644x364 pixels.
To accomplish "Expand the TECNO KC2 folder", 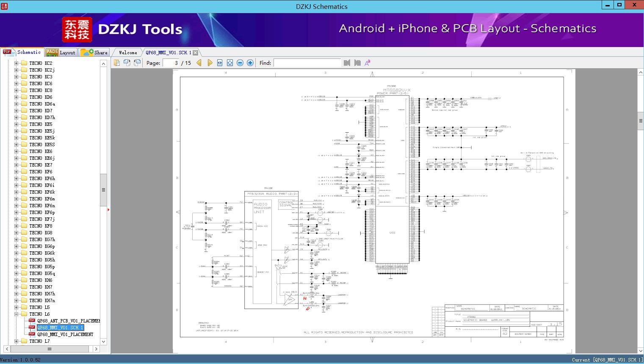I will [x=17, y=63].
